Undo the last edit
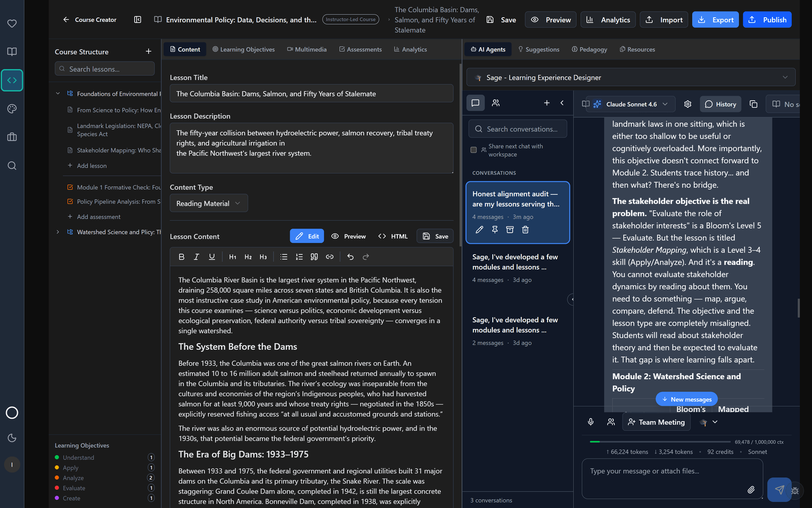Viewport: 812px width, 508px height. [x=350, y=257]
